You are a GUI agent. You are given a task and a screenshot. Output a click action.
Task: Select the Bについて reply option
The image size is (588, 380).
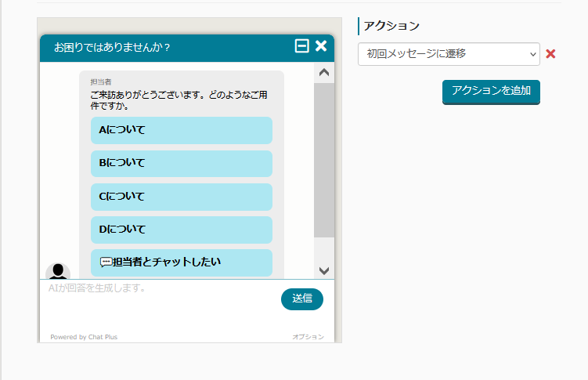click(x=181, y=163)
